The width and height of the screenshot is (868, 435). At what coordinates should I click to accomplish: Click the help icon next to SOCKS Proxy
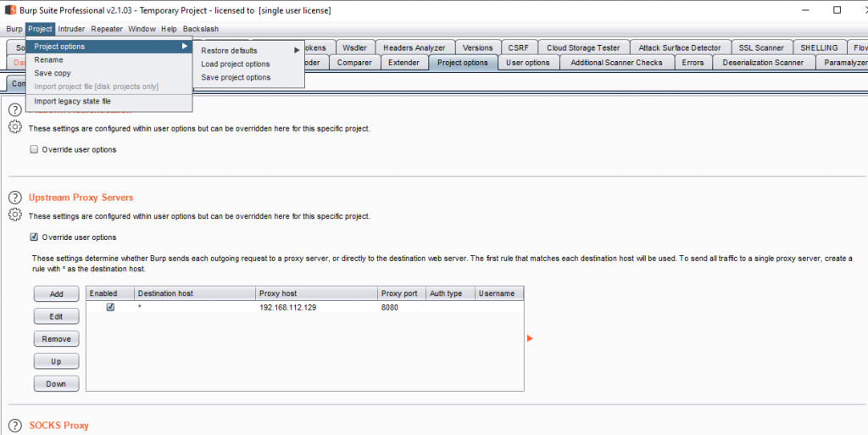14,425
